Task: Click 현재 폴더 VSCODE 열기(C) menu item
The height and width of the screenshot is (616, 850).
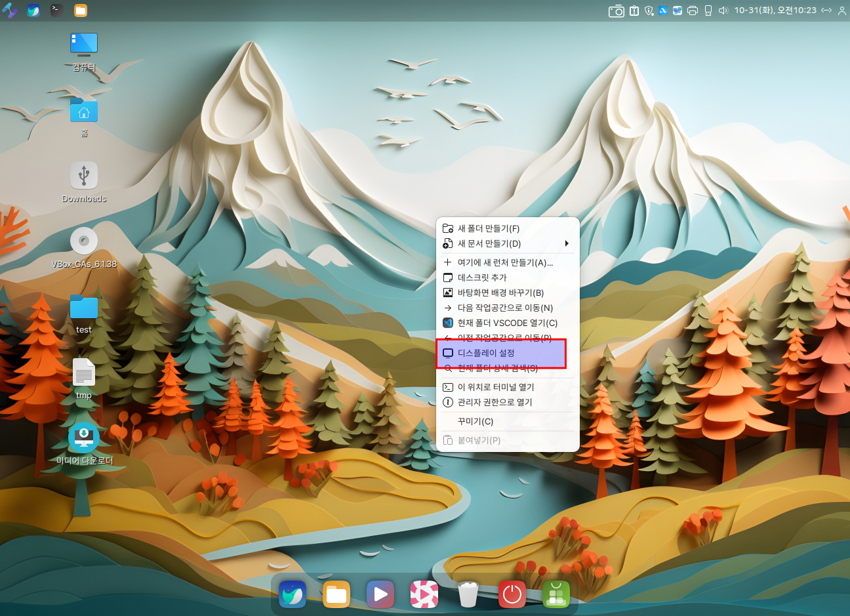Action: [x=507, y=323]
